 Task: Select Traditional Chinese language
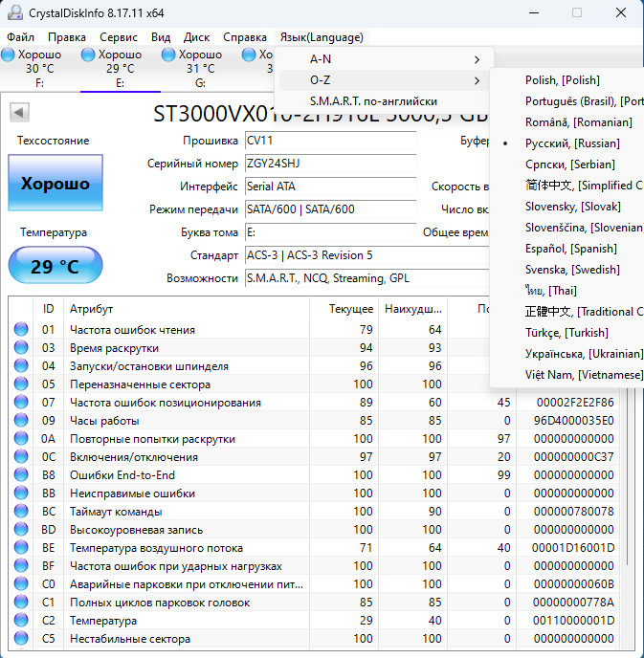pyautogui.click(x=566, y=312)
